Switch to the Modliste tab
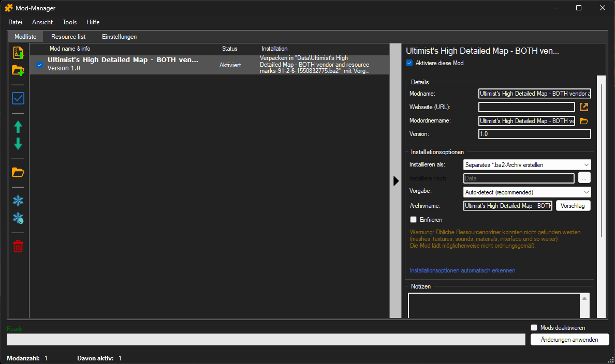This screenshot has width=615, height=364. pos(25,37)
